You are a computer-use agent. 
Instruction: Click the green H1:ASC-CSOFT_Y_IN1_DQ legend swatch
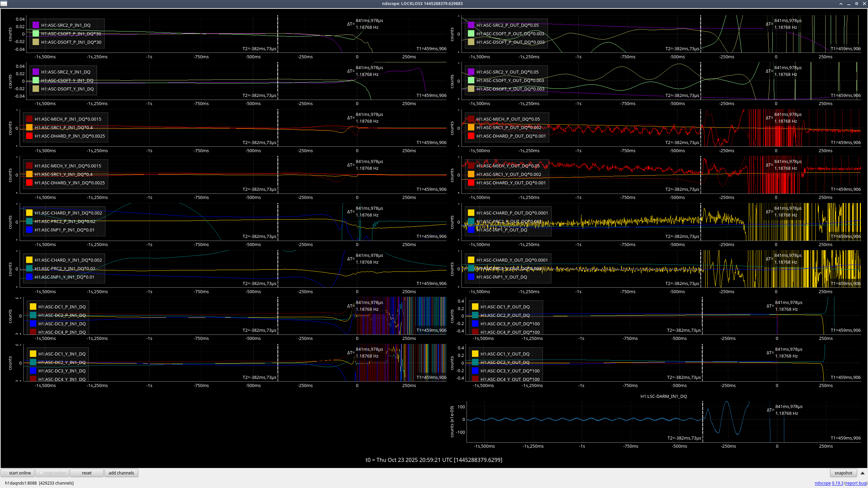click(36, 80)
